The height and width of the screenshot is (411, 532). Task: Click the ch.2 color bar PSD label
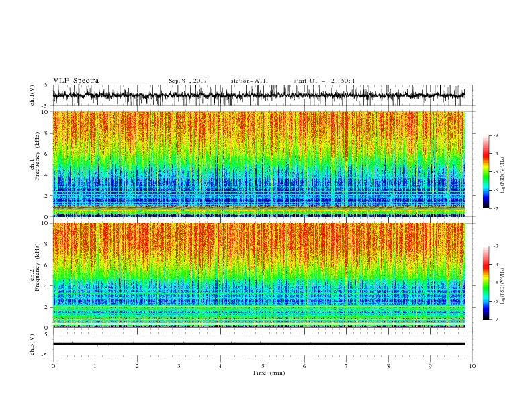(x=503, y=286)
